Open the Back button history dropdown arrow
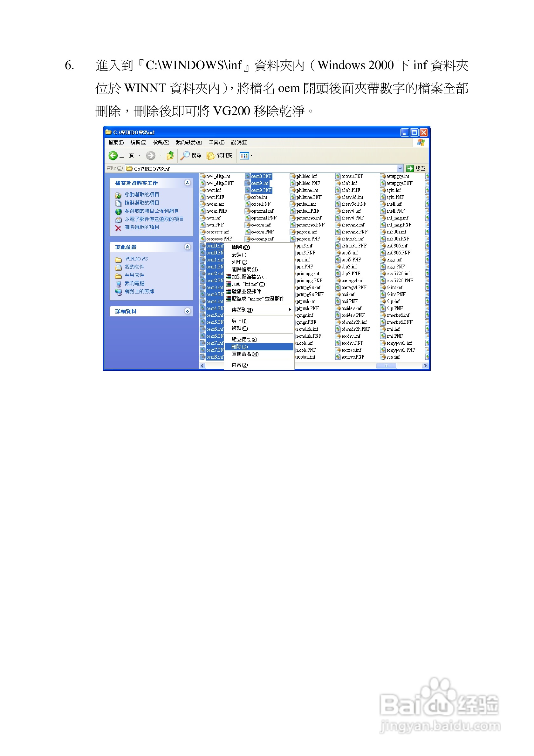This screenshot has width=534, height=756. click(139, 155)
